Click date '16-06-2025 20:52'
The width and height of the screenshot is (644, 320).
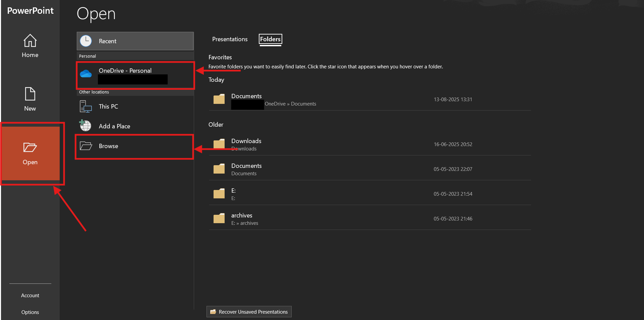pyautogui.click(x=453, y=144)
